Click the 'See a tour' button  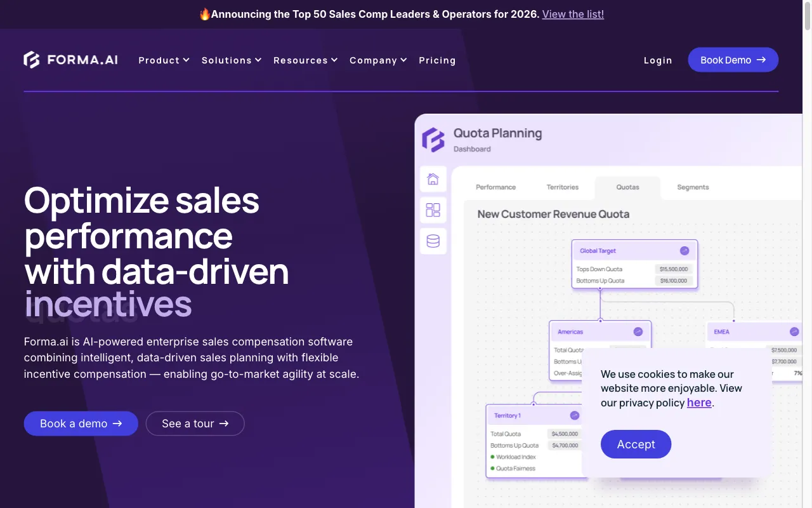[195, 424]
